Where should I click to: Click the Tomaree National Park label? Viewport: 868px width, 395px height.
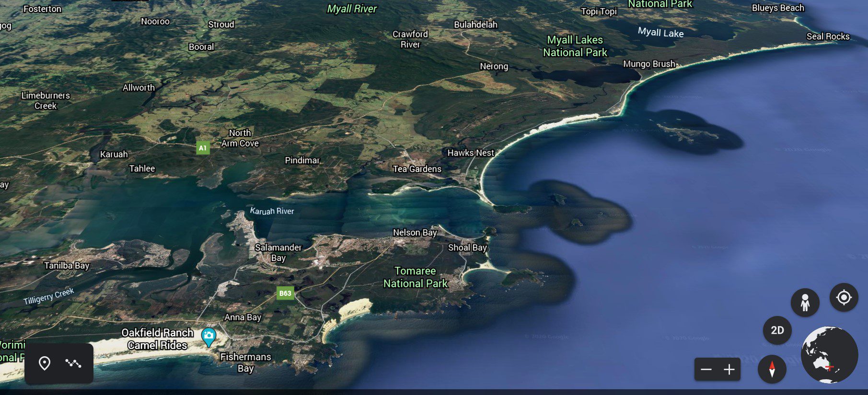(x=416, y=277)
